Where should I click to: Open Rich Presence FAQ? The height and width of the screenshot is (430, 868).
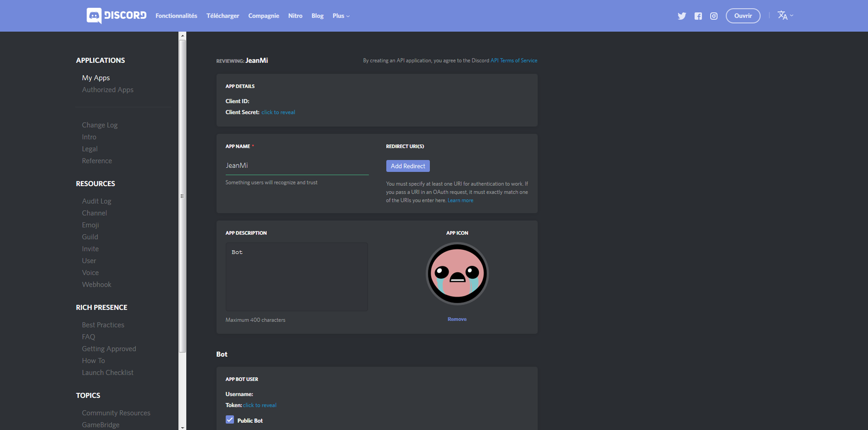[x=89, y=336]
